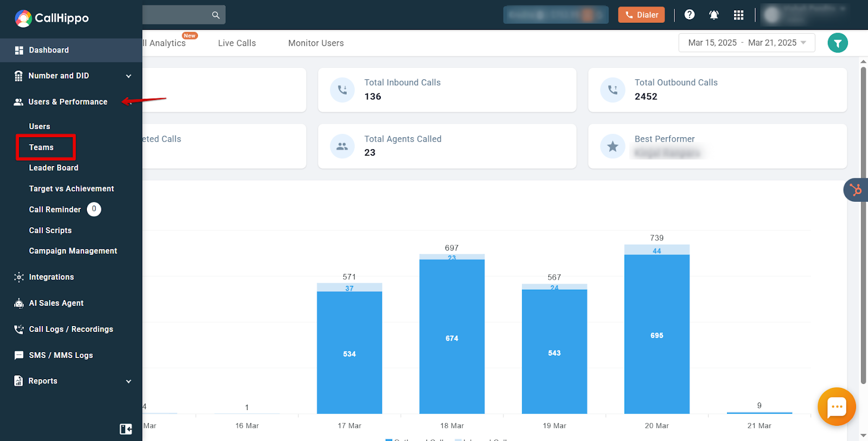
Task: Click the page vertical scrollbar
Action: tap(864, 225)
